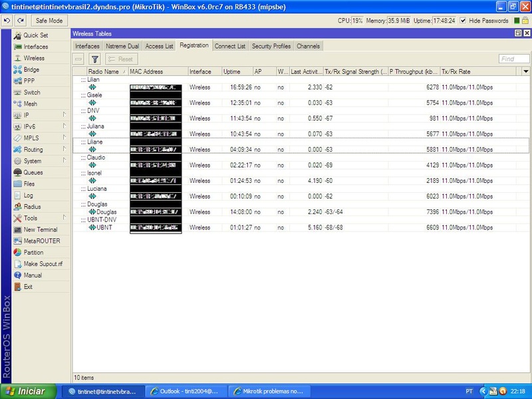This screenshot has height=399, width=532.
Task: Click the Gisele comment row
Action: tap(301, 95)
